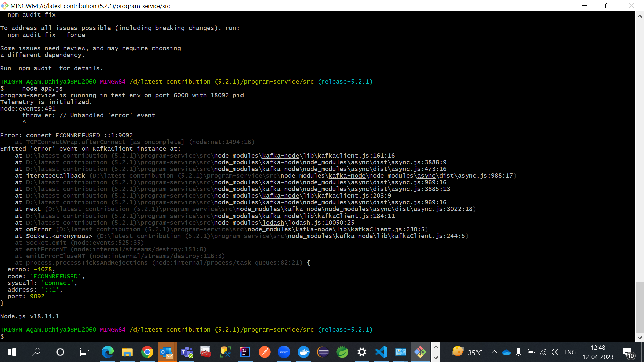Open IntelliJ IDEA from the taskbar

245,352
